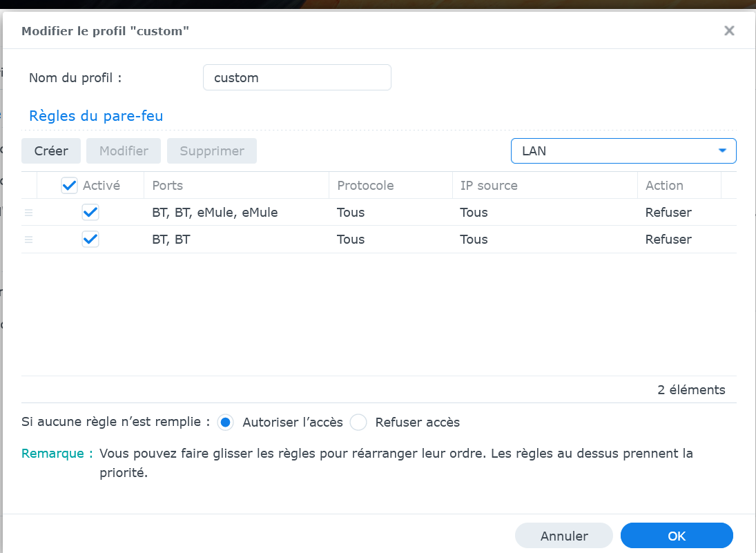
Task: Click drag handle of the first firewall rule
Action: click(28, 213)
